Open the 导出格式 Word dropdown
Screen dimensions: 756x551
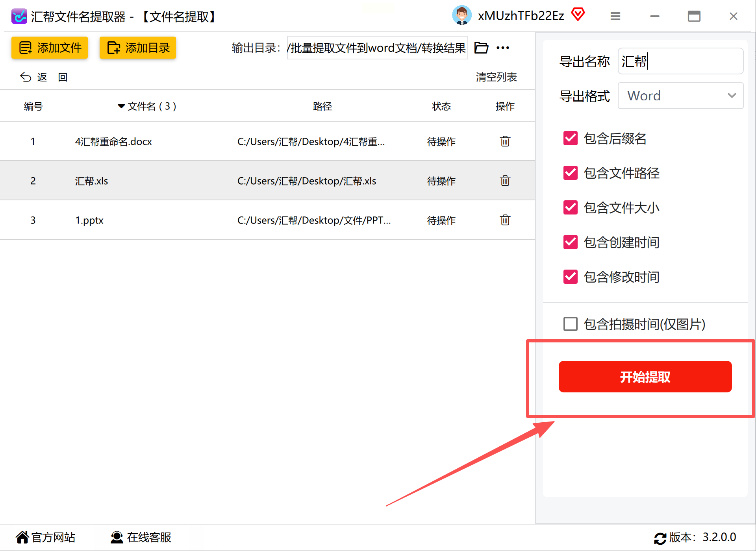680,96
